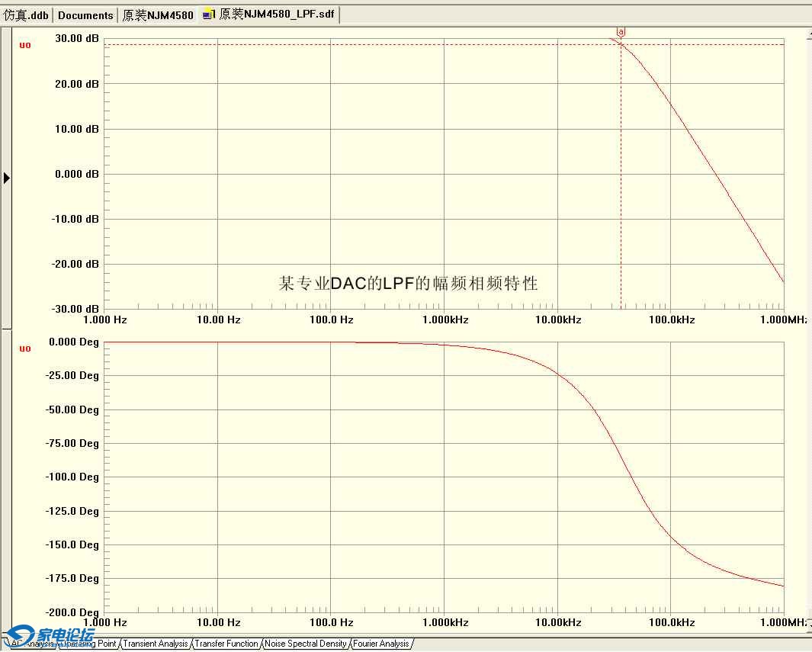812x652 pixels.
Task: Click the 'a' cursor marker above the plot
Action: point(621,33)
